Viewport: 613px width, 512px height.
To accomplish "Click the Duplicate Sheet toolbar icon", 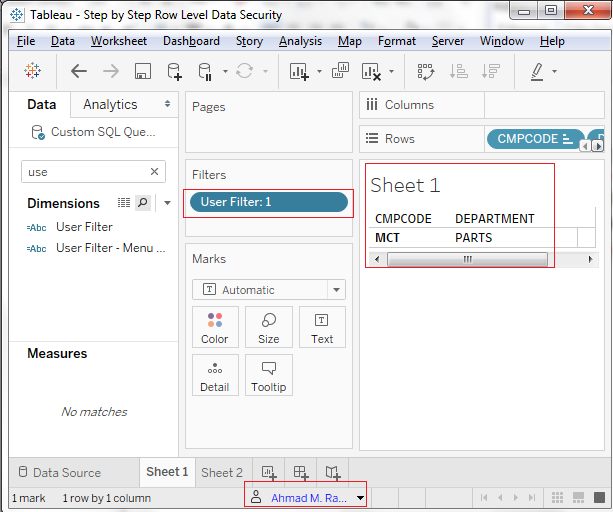I will [x=340, y=71].
